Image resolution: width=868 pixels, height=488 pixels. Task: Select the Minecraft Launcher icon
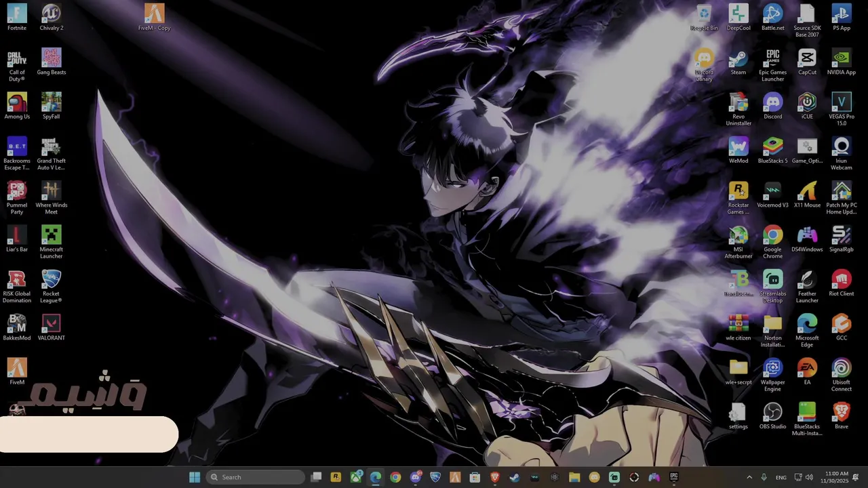pyautogui.click(x=52, y=242)
